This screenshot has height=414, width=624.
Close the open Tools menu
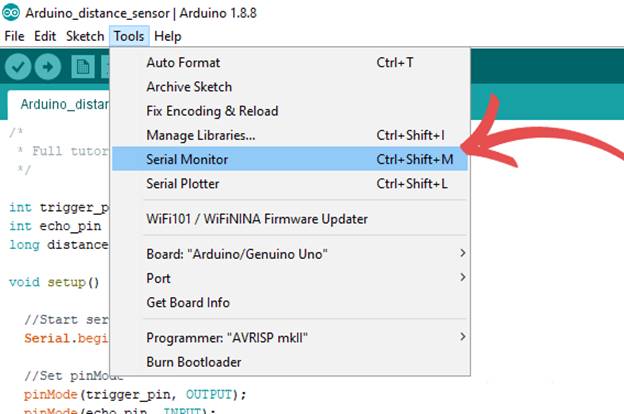129,36
